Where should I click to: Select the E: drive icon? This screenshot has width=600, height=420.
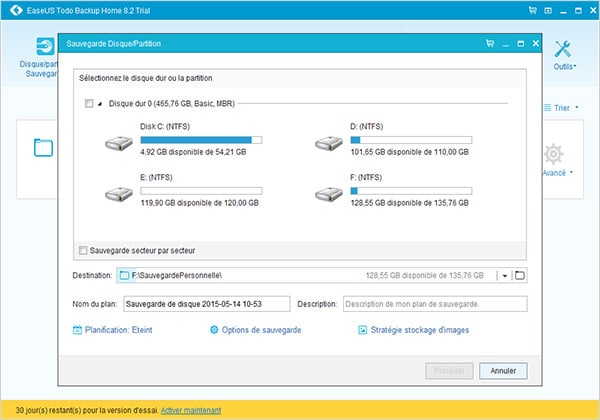(119, 194)
